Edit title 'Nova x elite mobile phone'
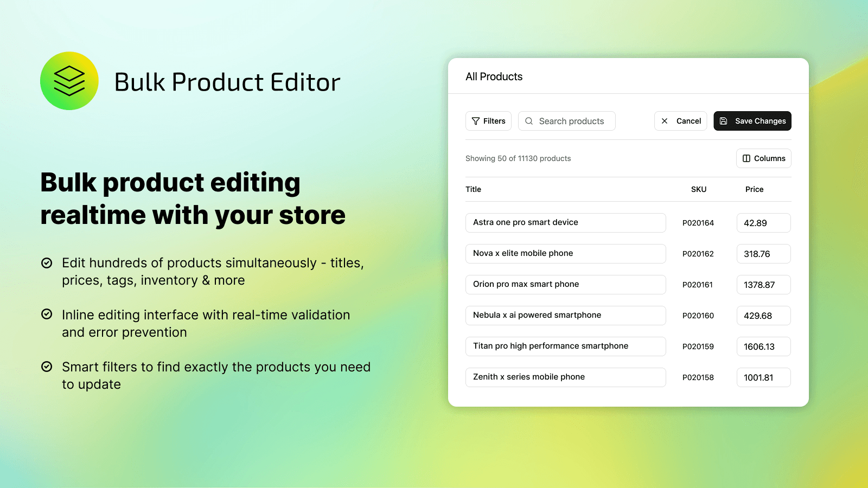Screen dimensions: 868x488 (x=566, y=254)
